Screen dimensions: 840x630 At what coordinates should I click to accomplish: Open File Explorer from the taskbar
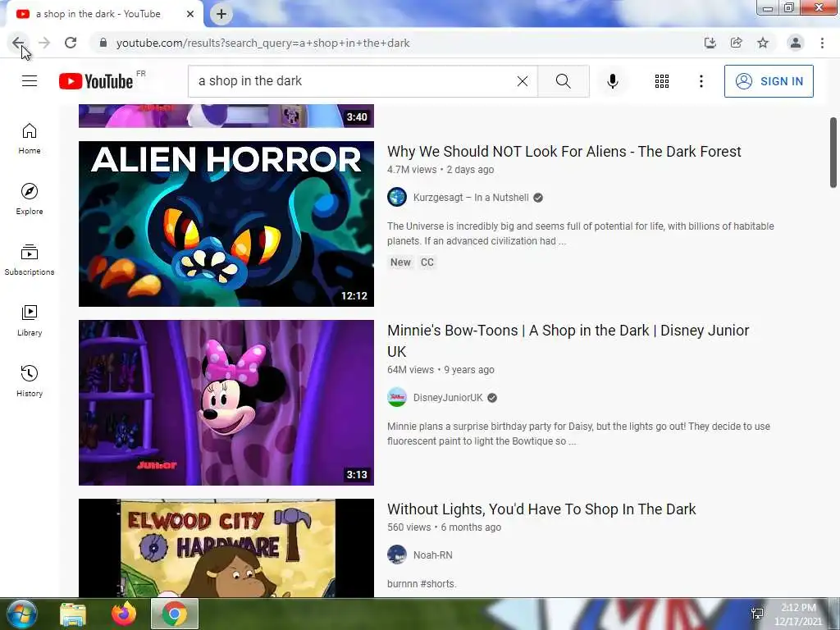[x=73, y=614]
